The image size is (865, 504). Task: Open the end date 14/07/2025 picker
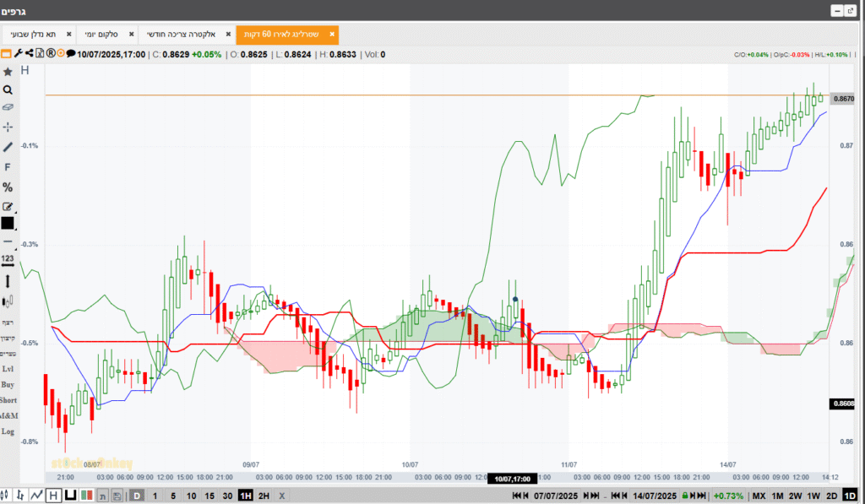(x=654, y=496)
